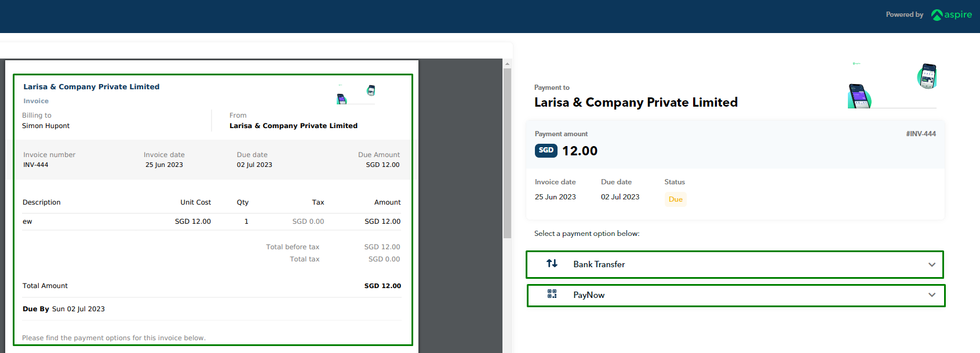Viewport: 980px width, 353px height.
Task: Click the invoice title Larisa & Company Private Limited
Action: coord(92,87)
